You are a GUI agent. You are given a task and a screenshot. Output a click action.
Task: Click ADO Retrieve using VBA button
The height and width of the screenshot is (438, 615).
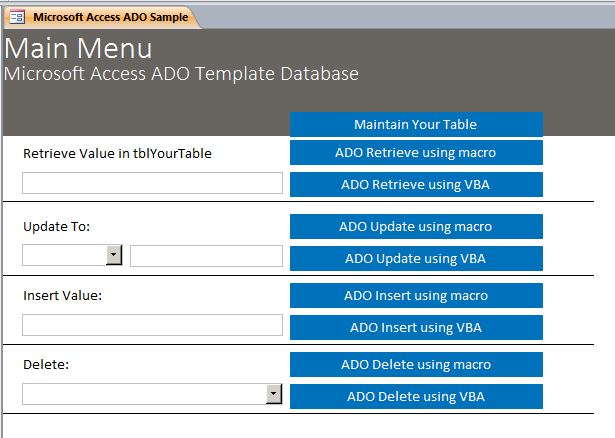click(x=416, y=184)
